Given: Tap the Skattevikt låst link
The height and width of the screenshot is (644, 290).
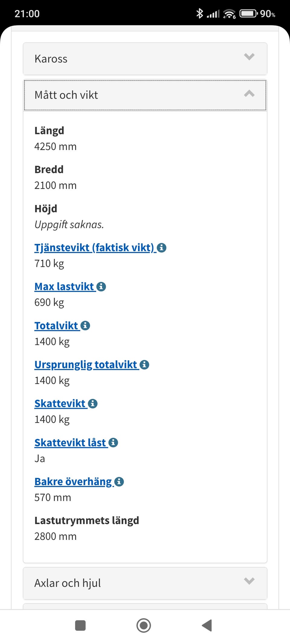Looking at the screenshot, I should 70,443.
